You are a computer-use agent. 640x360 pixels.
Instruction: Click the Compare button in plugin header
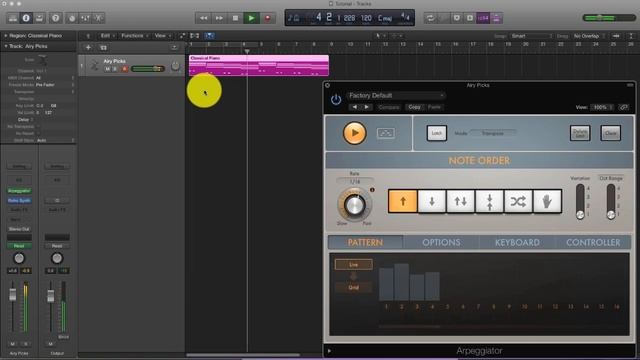[389, 107]
